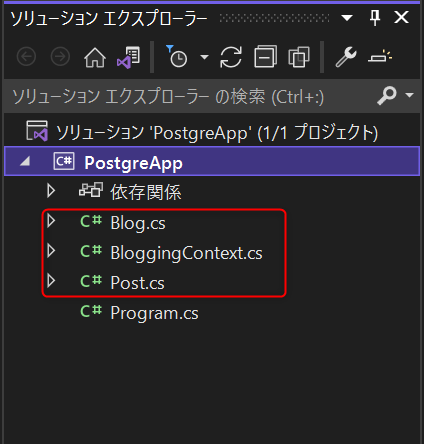The width and height of the screenshot is (424, 444).
Task: Click the Solution Explorer search field
Action: (x=212, y=96)
